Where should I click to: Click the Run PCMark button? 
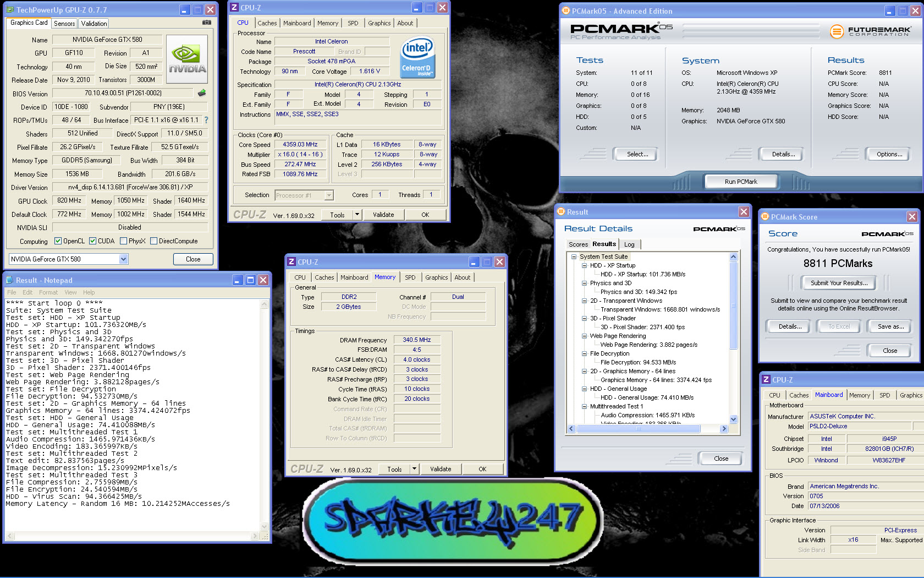(x=741, y=182)
